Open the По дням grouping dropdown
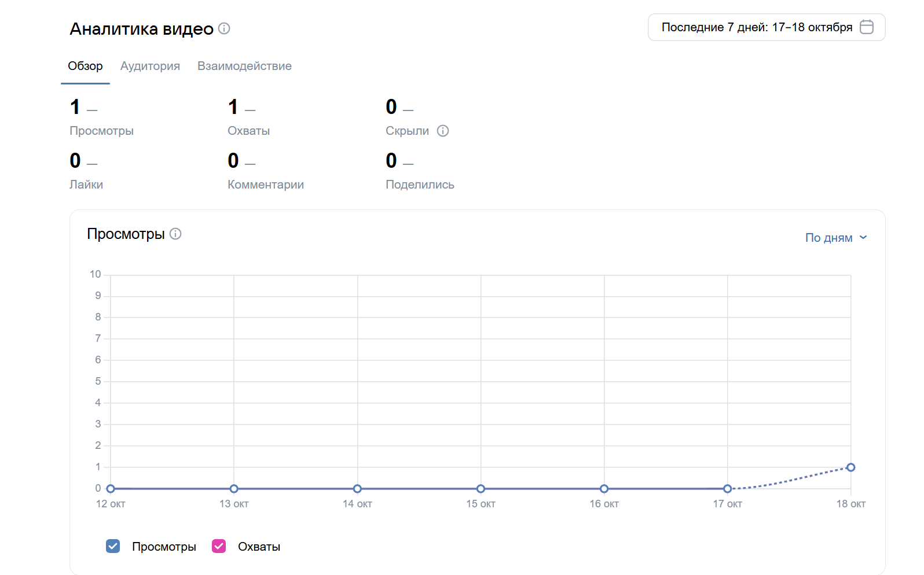The height and width of the screenshot is (575, 924). [x=828, y=238]
